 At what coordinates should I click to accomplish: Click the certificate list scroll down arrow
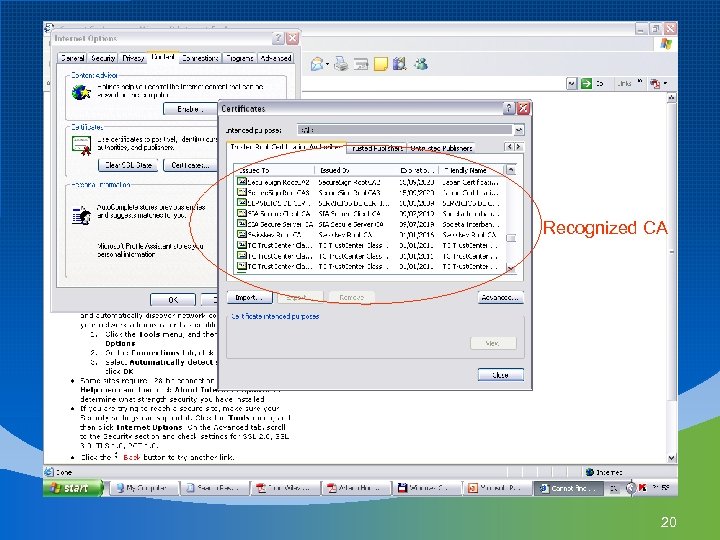tap(511, 268)
